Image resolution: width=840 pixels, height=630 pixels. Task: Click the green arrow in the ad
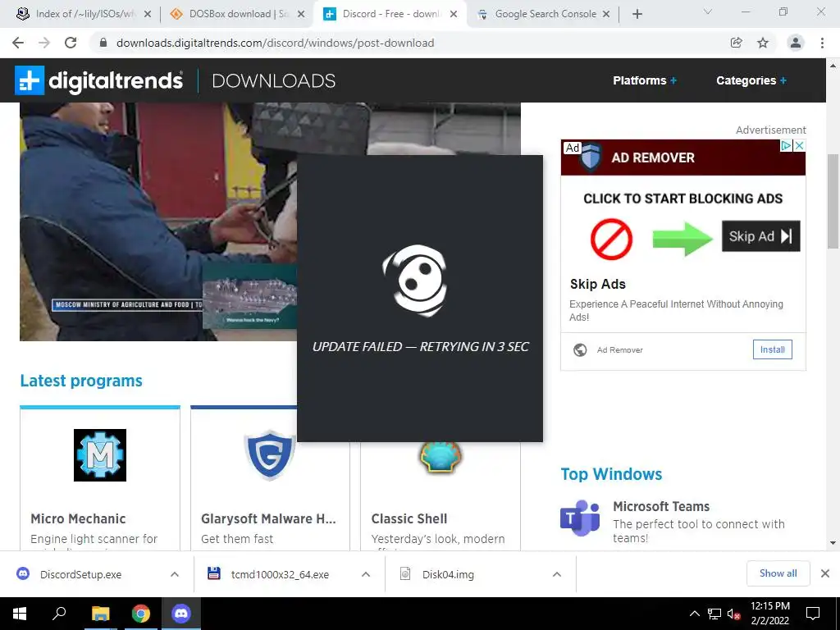tap(682, 239)
